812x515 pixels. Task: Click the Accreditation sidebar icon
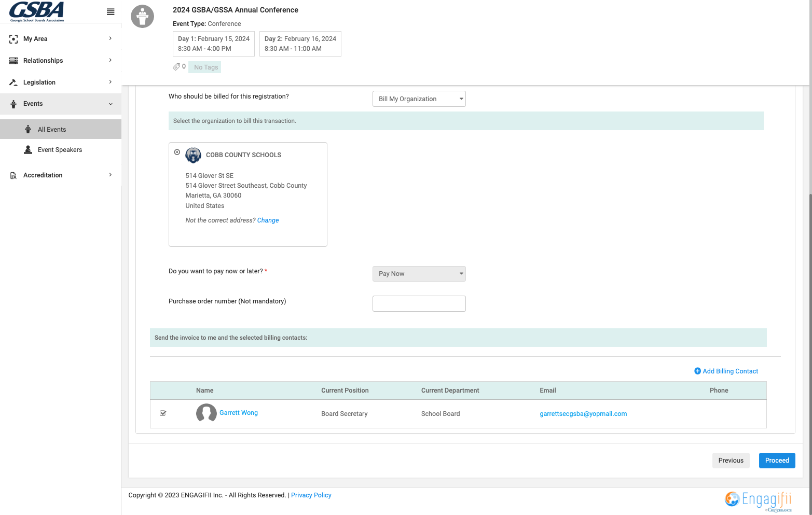coord(13,175)
